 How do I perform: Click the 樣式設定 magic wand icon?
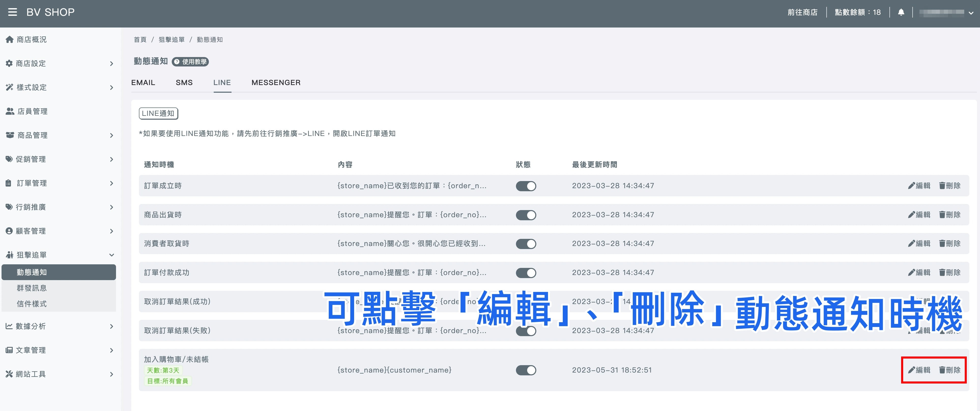[9, 87]
